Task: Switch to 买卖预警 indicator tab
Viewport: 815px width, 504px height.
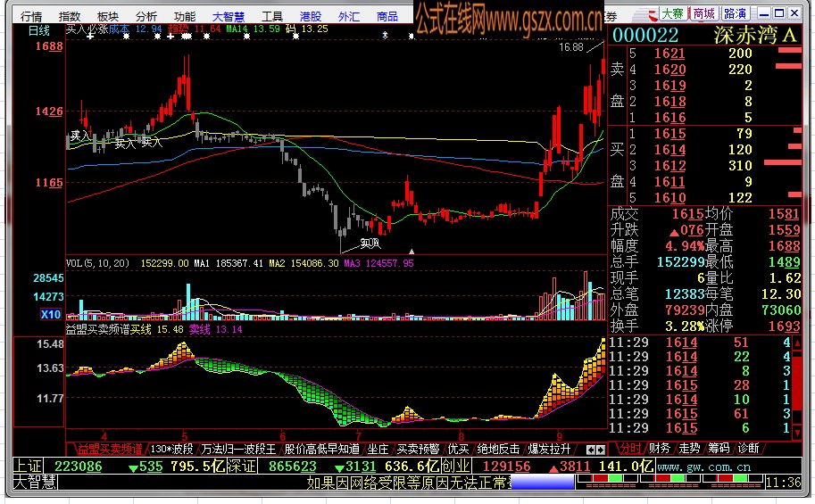Action: [418, 449]
